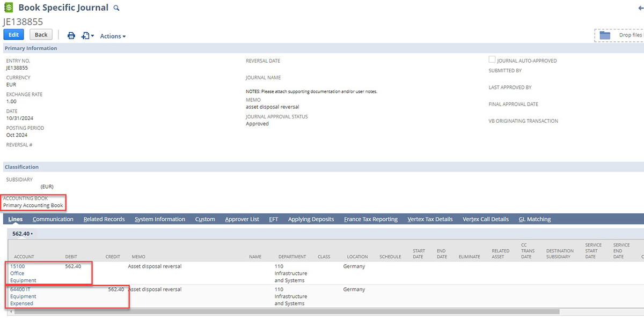Click the new document plus icon
644x320 pixels.
pos(85,35)
